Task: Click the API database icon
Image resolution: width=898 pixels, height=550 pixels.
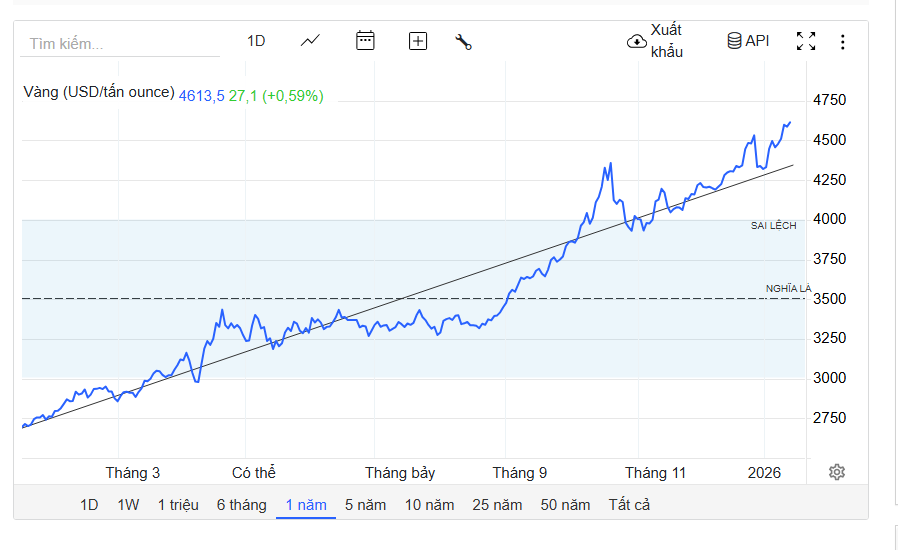Action: click(734, 41)
